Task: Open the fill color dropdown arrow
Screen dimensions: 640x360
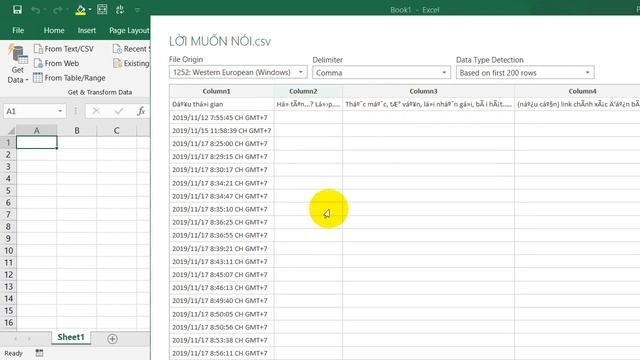Action: coord(90,10)
